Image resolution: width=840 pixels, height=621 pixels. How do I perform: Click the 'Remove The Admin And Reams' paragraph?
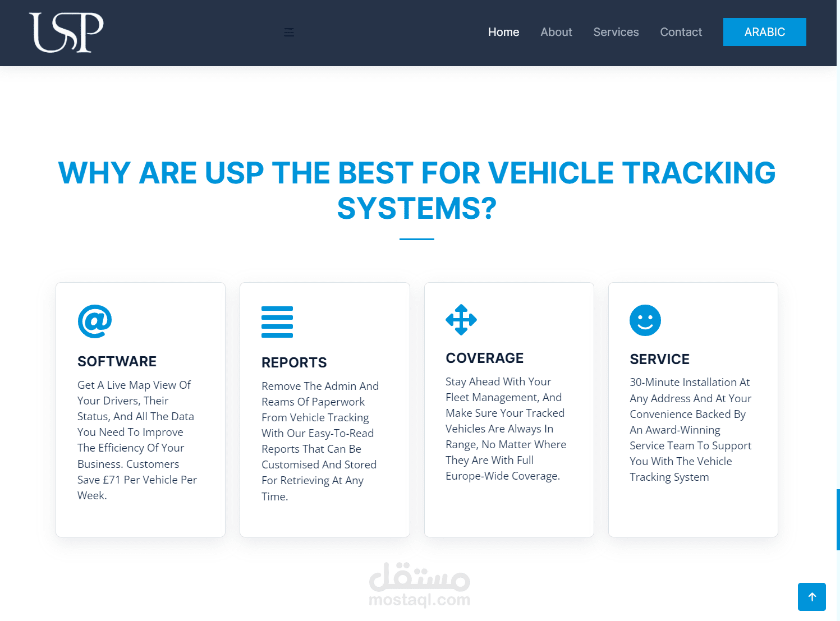tap(320, 441)
